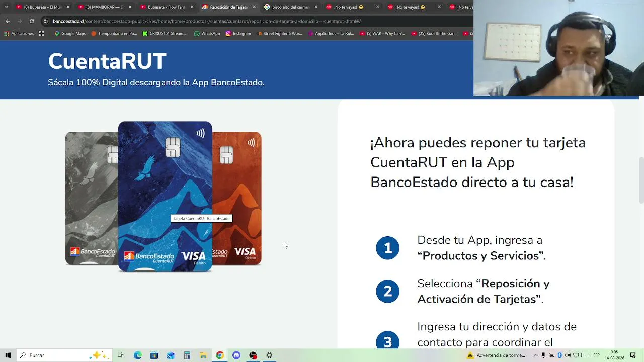The image size is (644, 362).
Task: Open the Google Maps bookmark
Action: [x=70, y=34]
